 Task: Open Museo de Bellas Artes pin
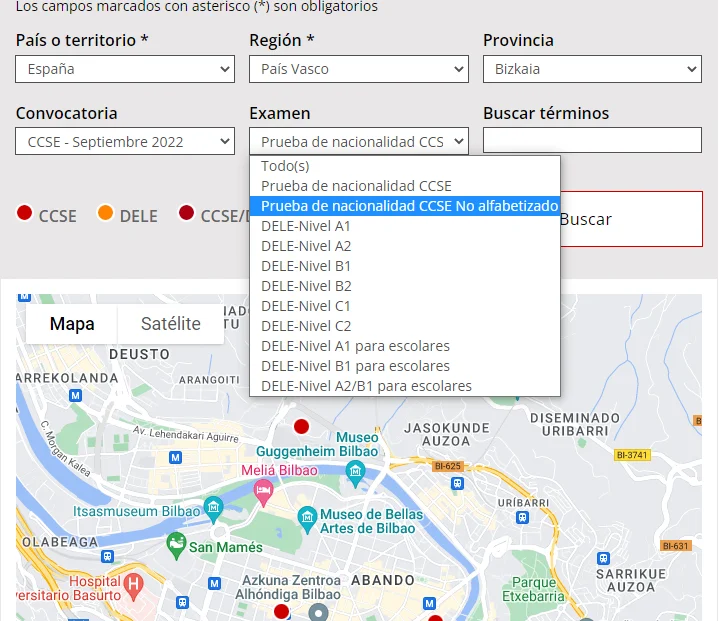pyautogui.click(x=307, y=520)
